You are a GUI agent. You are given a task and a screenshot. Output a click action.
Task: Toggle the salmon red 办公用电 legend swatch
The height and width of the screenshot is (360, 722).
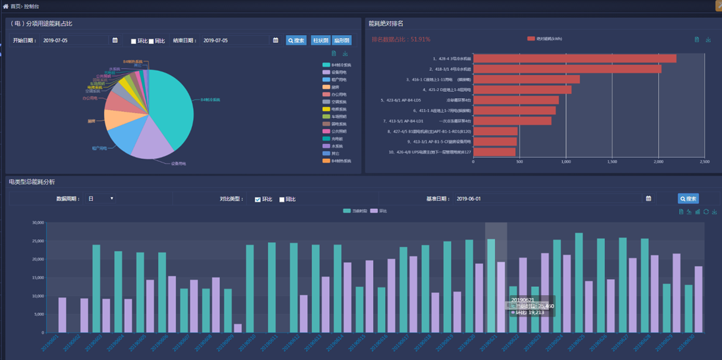326,94
